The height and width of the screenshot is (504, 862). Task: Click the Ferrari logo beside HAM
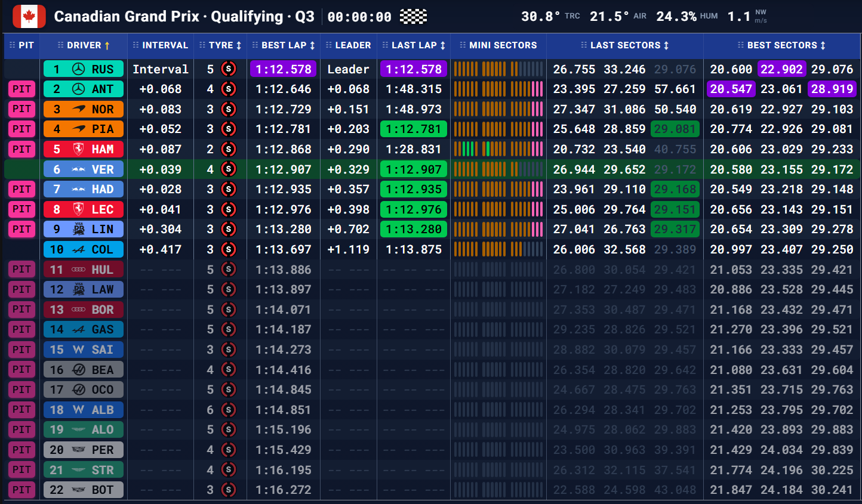click(x=78, y=149)
